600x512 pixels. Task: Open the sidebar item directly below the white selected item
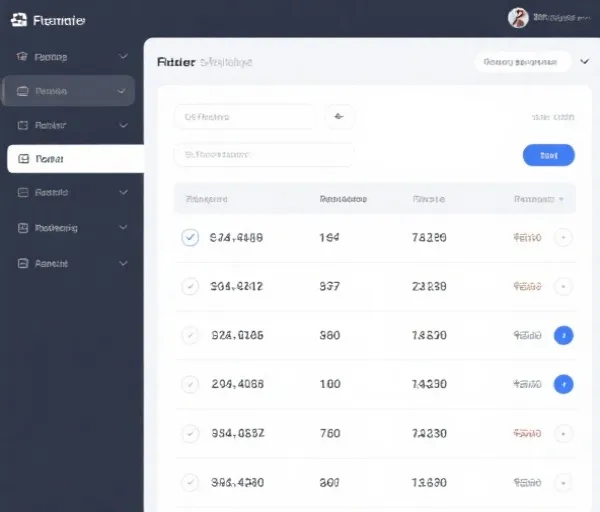point(72,192)
